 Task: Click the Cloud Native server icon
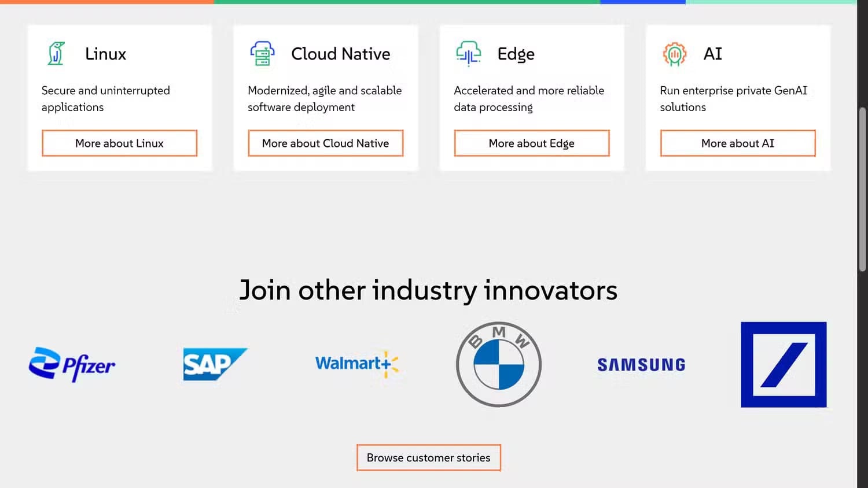pyautogui.click(x=262, y=54)
